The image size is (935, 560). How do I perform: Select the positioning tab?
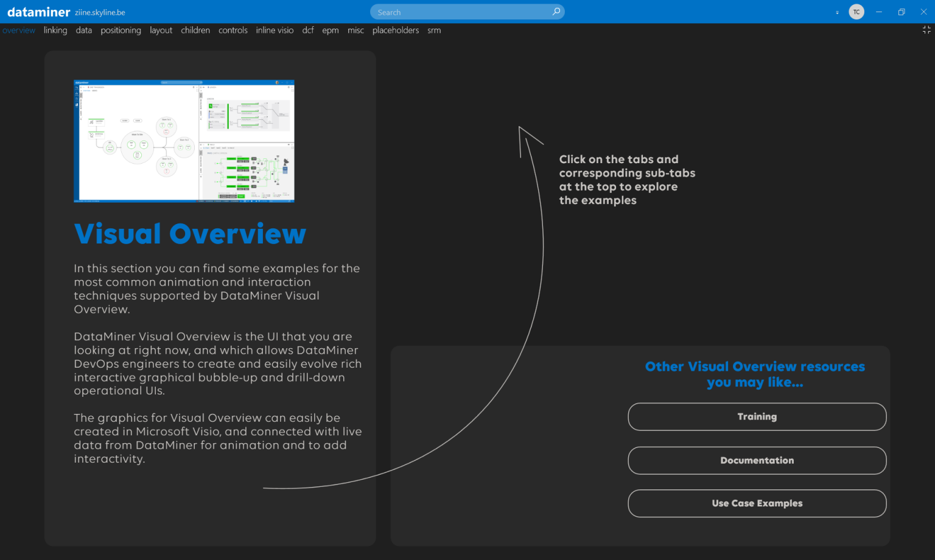pyautogui.click(x=121, y=30)
